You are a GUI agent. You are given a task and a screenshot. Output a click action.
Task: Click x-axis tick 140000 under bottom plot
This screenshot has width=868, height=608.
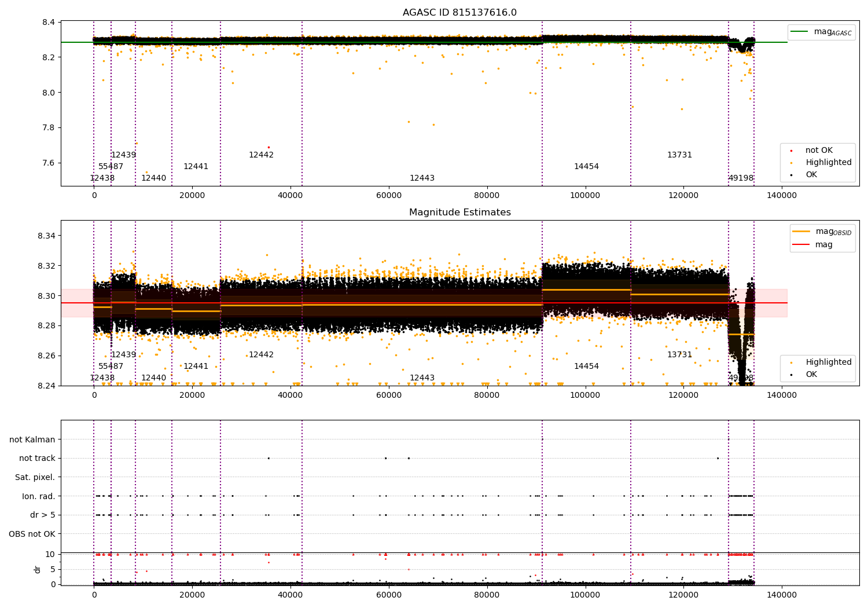tap(782, 595)
